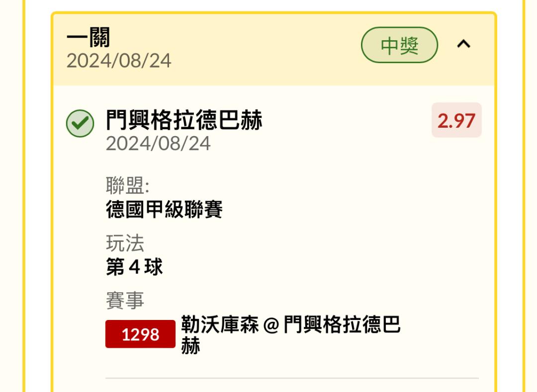
Task: Click the @ symbol in the match line
Action: [x=271, y=326]
